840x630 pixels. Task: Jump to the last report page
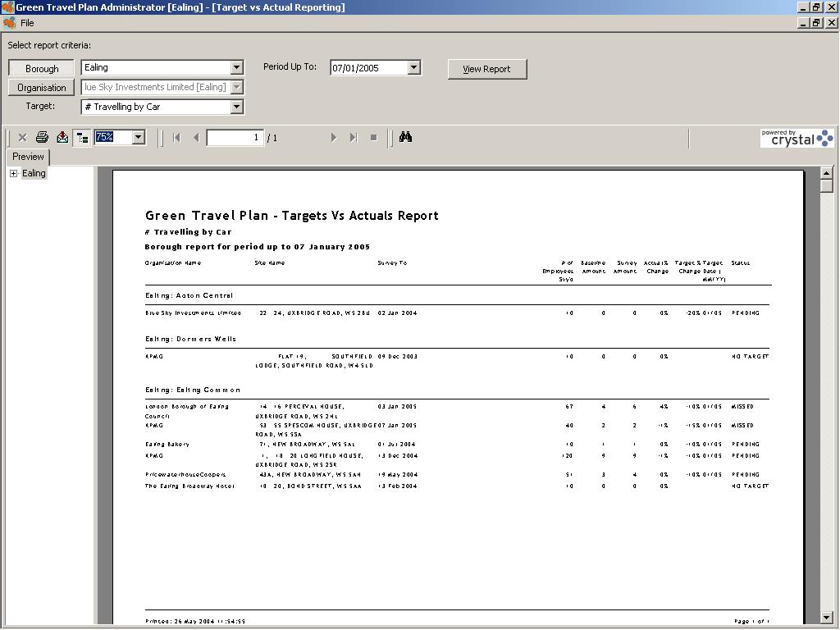pyautogui.click(x=353, y=138)
